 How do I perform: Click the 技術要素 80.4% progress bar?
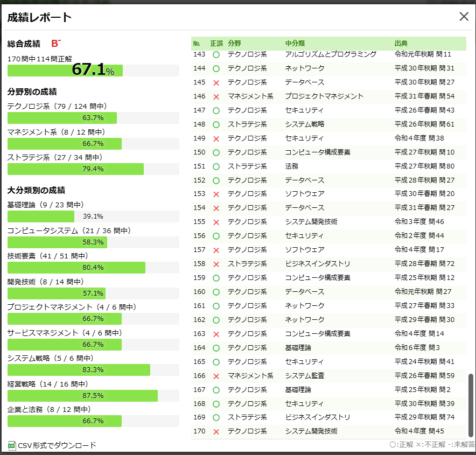(93, 268)
